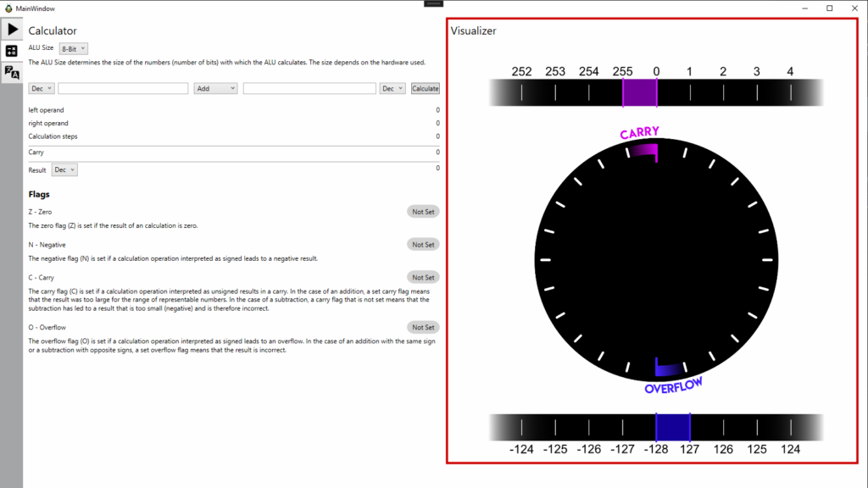Toggle the Zero flag Not Set indicator

[x=423, y=212]
